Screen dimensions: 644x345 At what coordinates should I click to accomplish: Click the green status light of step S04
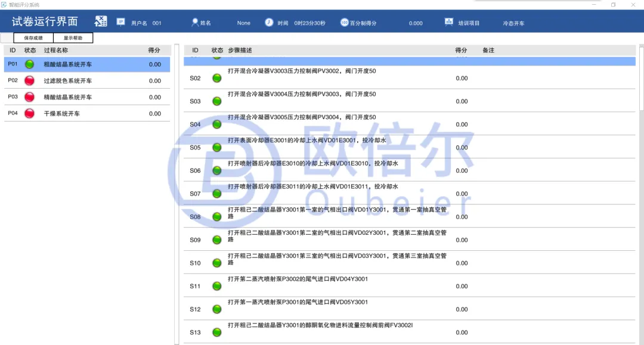pyautogui.click(x=217, y=125)
